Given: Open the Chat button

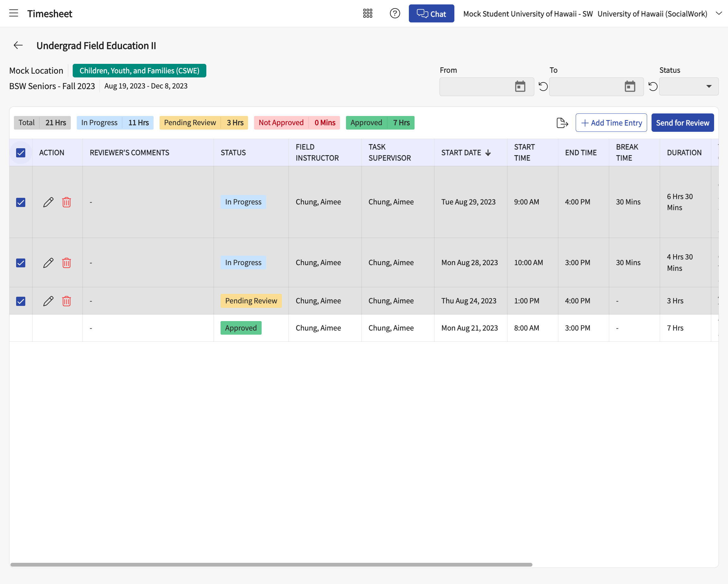Looking at the screenshot, I should coord(431,14).
